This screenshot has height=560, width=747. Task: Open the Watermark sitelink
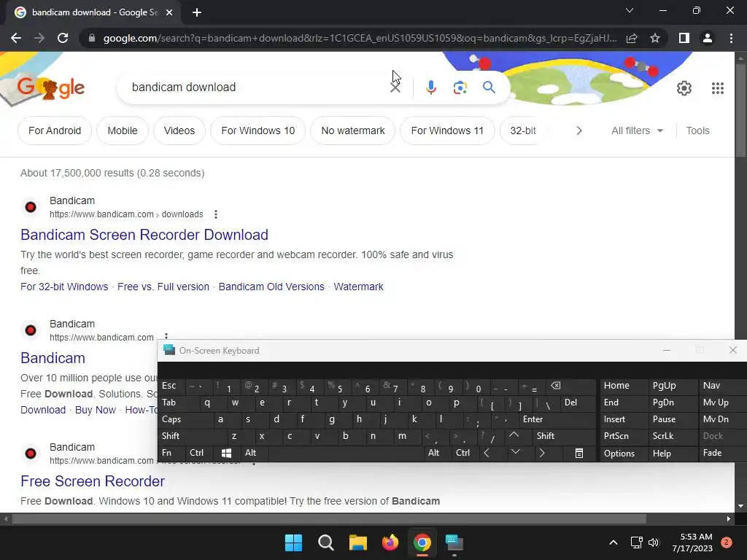(358, 287)
